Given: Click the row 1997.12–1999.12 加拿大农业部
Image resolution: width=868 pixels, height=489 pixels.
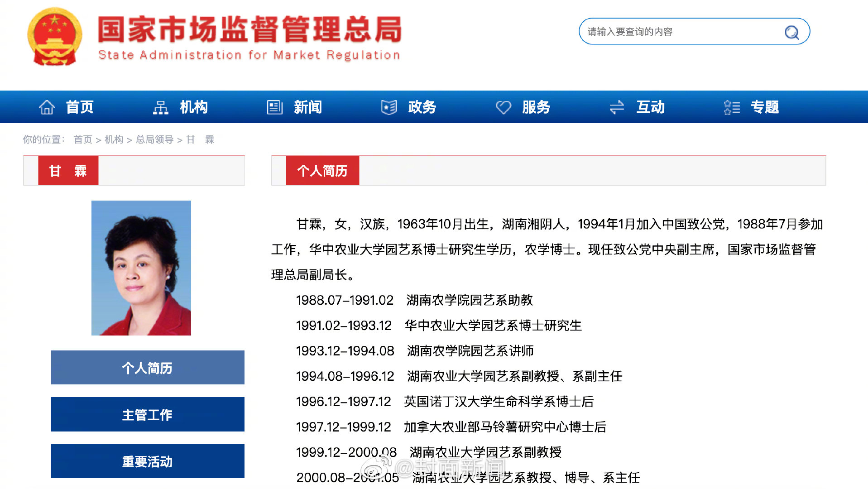Looking at the screenshot, I should pyautogui.click(x=451, y=427).
